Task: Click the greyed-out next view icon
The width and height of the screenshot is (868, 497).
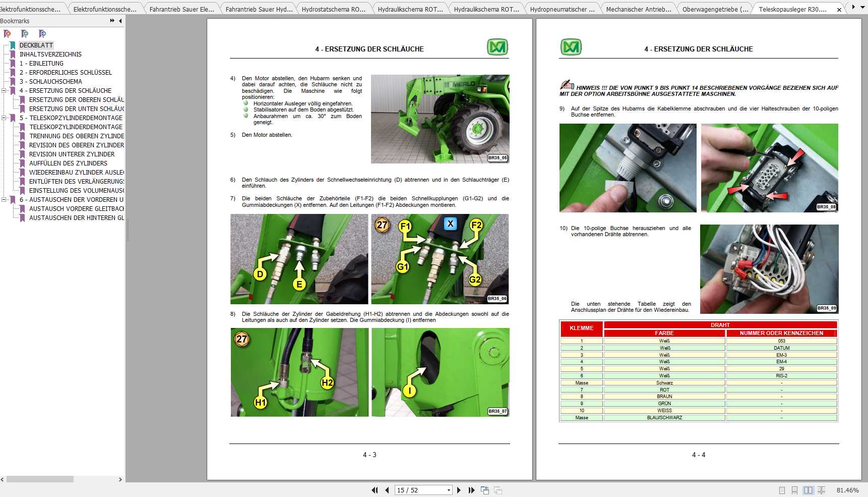Action: pyautogui.click(x=498, y=490)
